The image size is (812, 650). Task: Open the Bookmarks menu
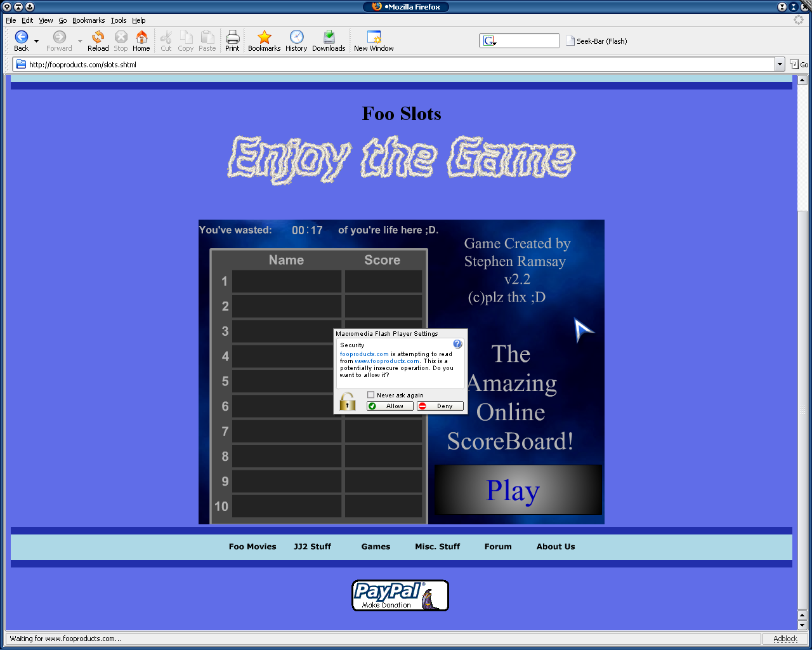click(x=88, y=20)
